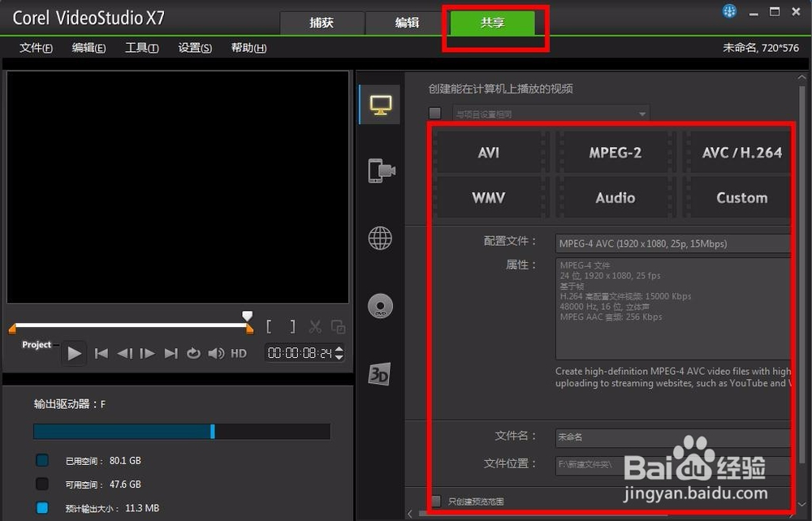Open the system volume speaker icon
This screenshot has height=521, width=812.
click(x=216, y=353)
